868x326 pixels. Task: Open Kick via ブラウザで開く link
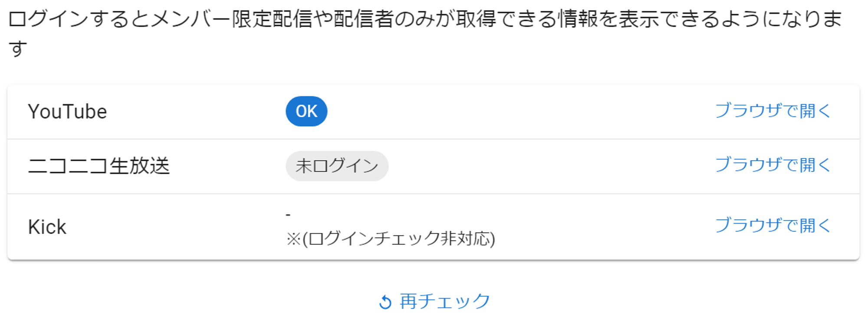773,226
